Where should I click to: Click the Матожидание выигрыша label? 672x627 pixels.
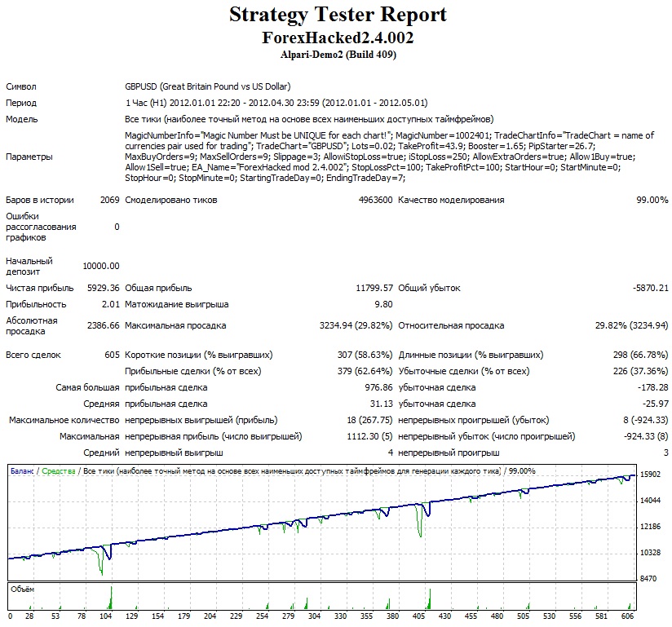pyautogui.click(x=177, y=305)
